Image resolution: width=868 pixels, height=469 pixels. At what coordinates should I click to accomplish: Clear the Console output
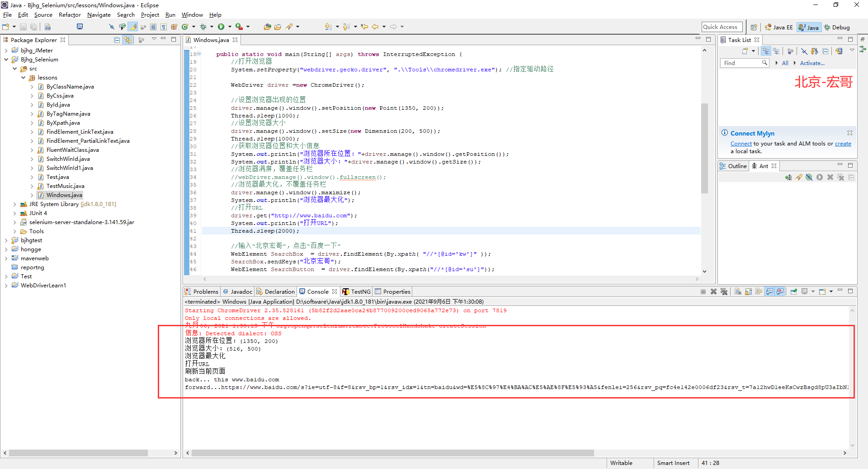point(738,291)
